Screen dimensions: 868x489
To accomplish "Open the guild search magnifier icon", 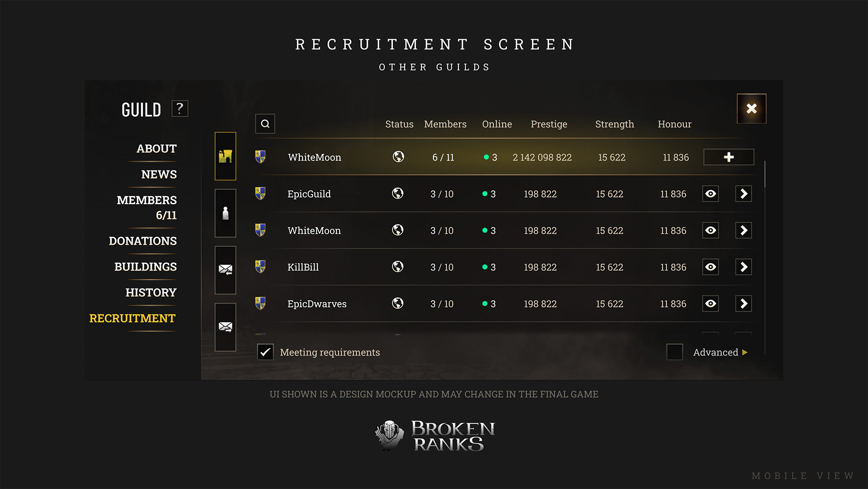I will (x=265, y=123).
